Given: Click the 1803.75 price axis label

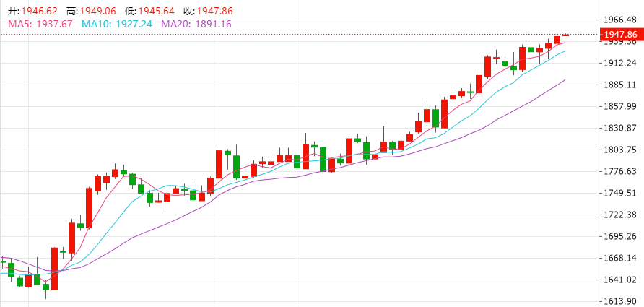Looking at the screenshot, I should pos(621,150).
